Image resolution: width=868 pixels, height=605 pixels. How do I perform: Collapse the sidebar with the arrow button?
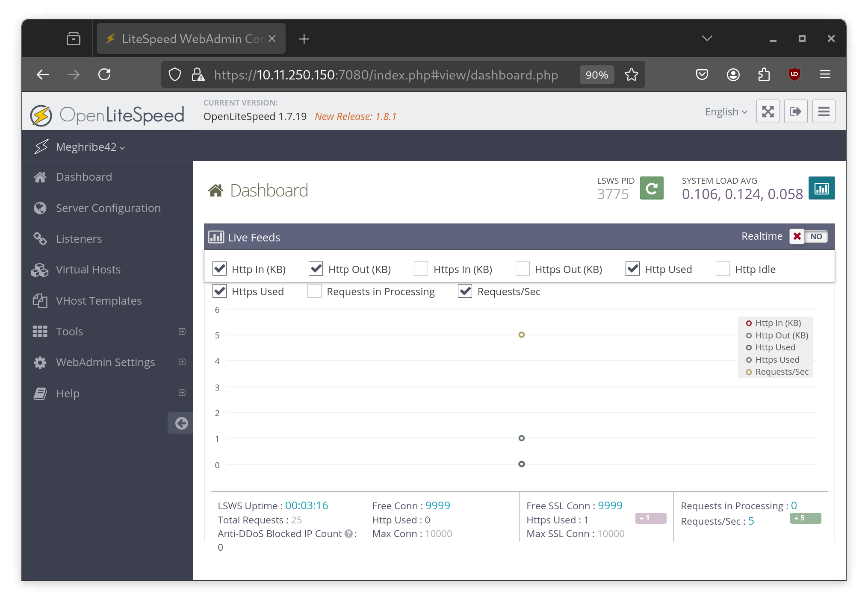[181, 423]
